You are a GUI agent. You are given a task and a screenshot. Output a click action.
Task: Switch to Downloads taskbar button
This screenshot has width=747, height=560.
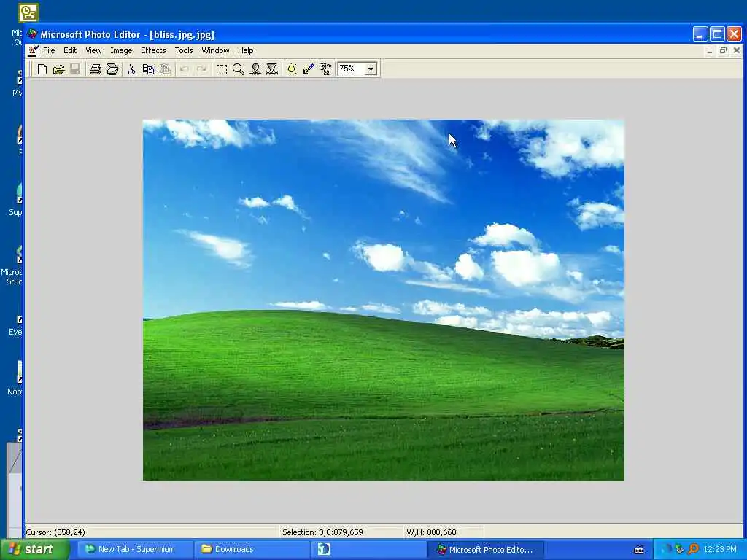click(x=251, y=550)
